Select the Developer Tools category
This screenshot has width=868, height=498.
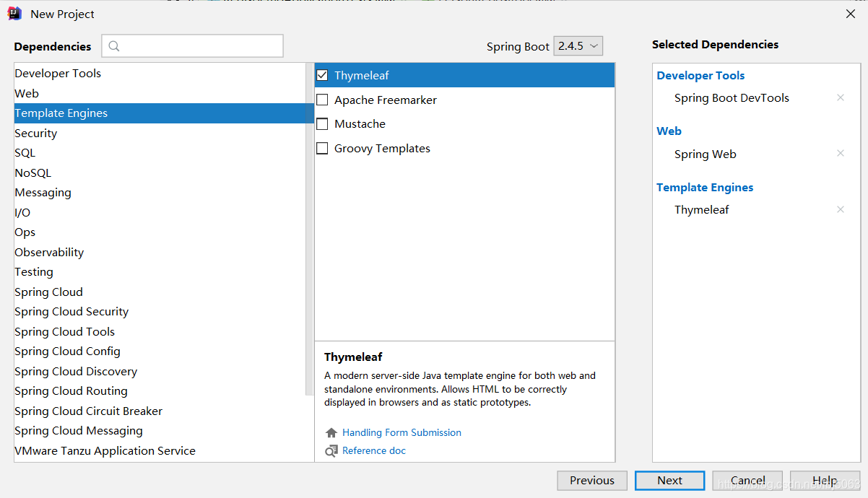pos(160,74)
